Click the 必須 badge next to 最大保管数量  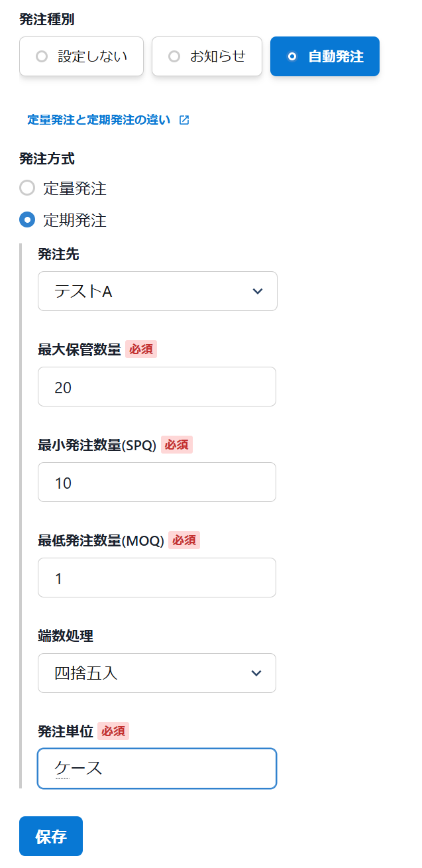pos(141,349)
